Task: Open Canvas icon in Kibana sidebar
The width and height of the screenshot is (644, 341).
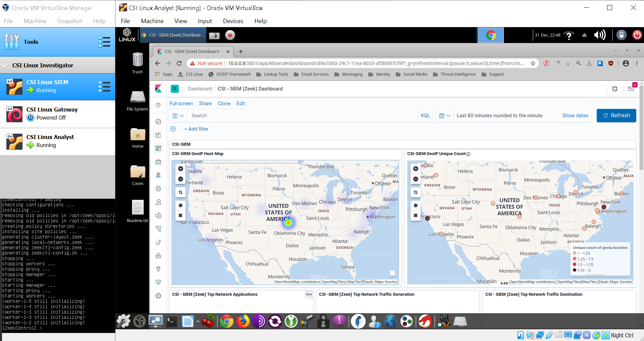Action: coord(158,162)
